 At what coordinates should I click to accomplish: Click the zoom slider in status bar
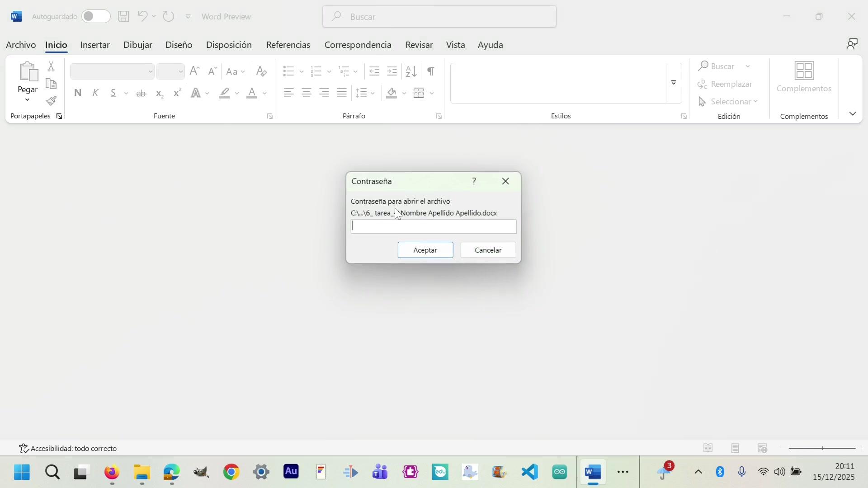tap(822, 448)
